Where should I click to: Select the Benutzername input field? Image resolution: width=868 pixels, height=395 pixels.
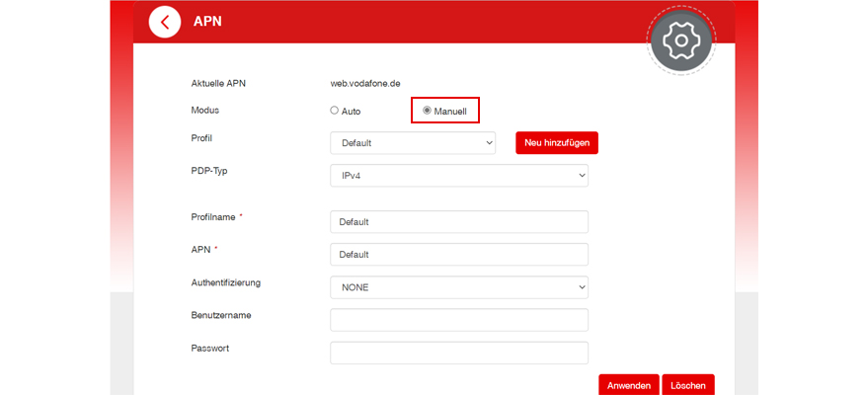[x=459, y=320]
